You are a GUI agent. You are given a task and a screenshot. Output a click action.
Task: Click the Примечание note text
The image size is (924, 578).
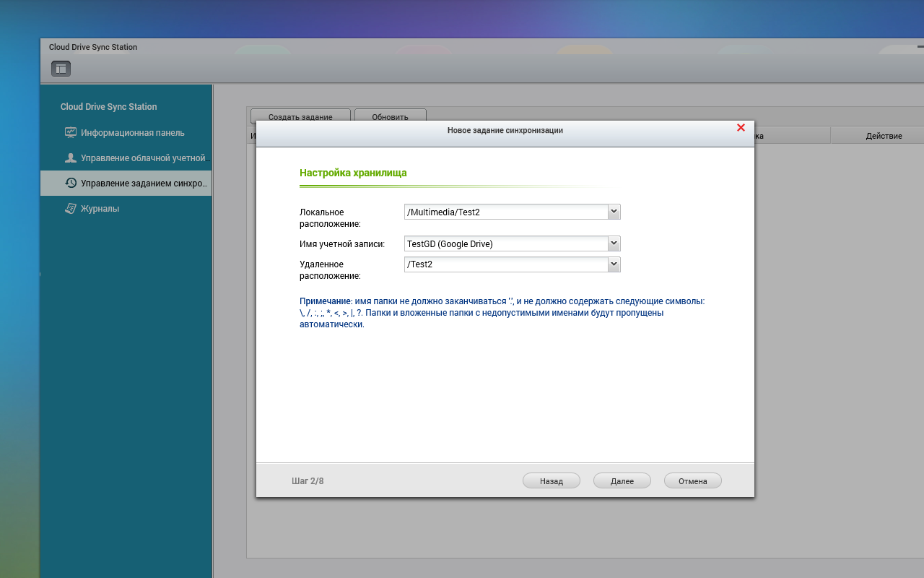[502, 313]
